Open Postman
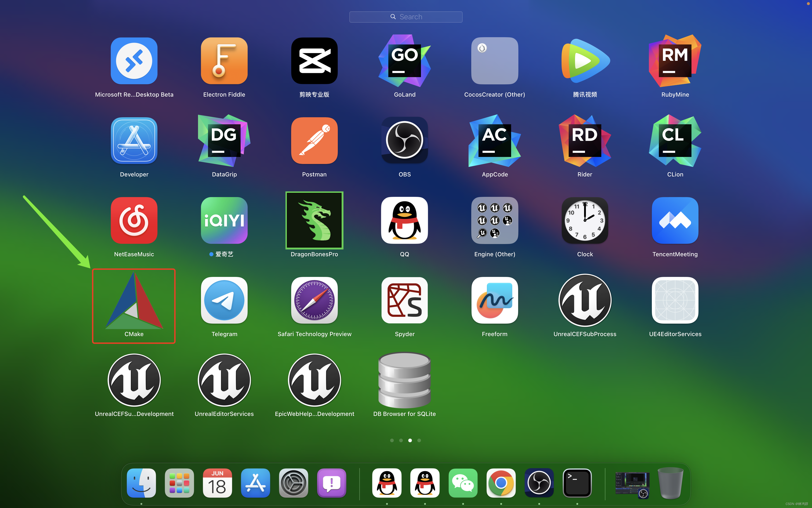 [x=314, y=140]
